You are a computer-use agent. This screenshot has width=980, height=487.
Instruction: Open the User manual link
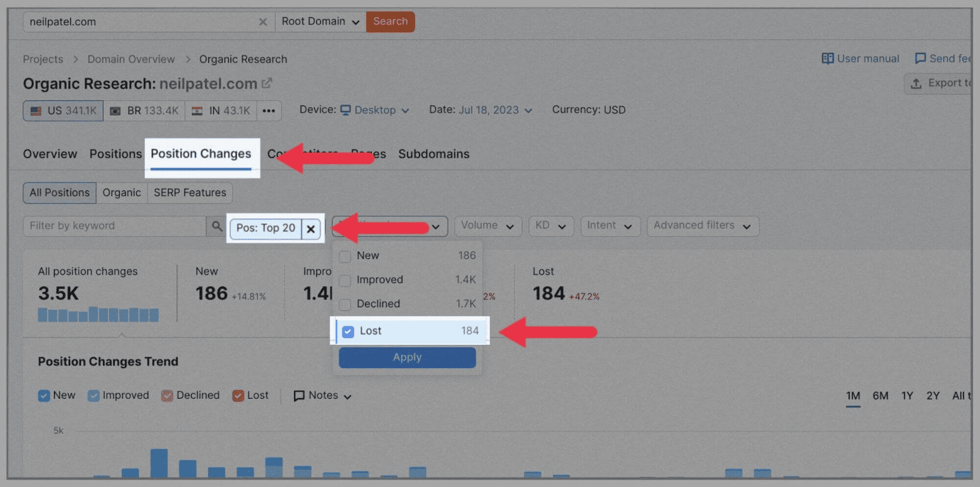coord(861,59)
